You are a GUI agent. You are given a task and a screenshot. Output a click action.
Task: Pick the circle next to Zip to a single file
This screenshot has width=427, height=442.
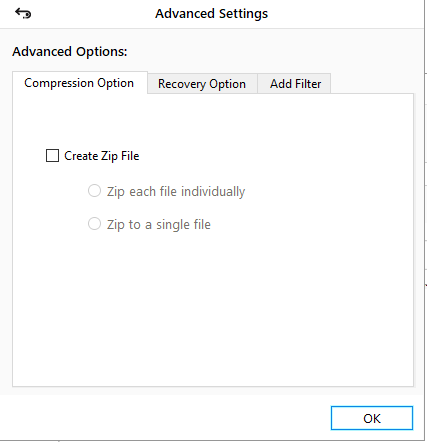click(94, 224)
